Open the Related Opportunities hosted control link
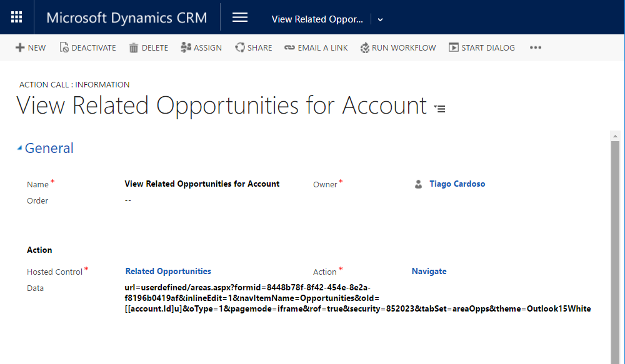Viewport: 625px width, 364px height. 168,272
